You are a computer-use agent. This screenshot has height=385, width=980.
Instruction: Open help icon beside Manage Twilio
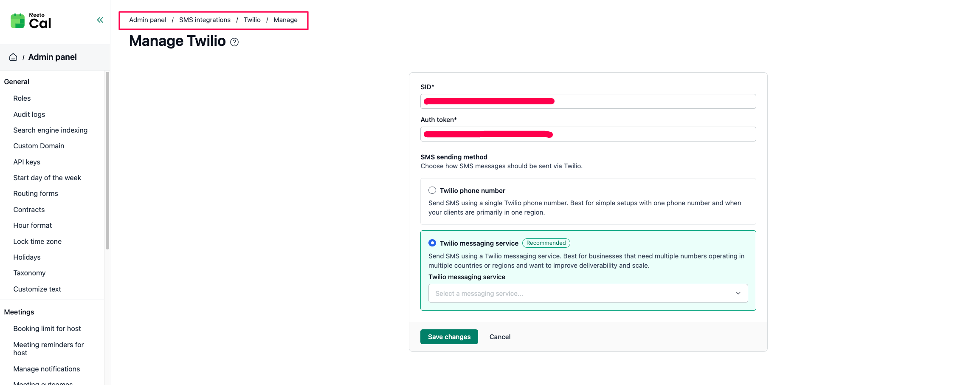tap(234, 42)
